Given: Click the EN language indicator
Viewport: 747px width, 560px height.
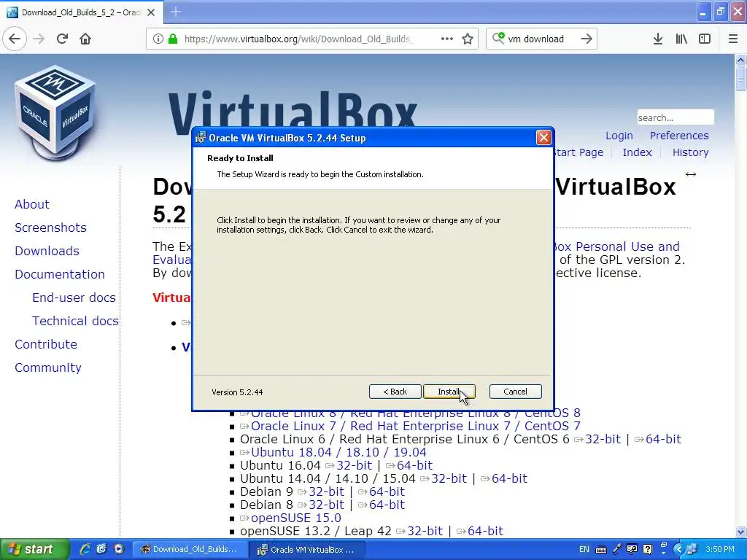Looking at the screenshot, I should [x=584, y=550].
